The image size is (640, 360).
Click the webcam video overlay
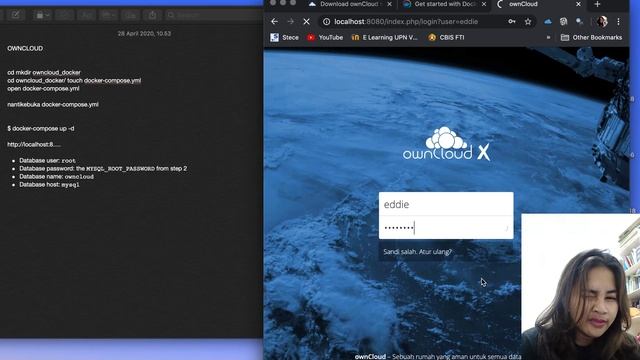point(580,287)
